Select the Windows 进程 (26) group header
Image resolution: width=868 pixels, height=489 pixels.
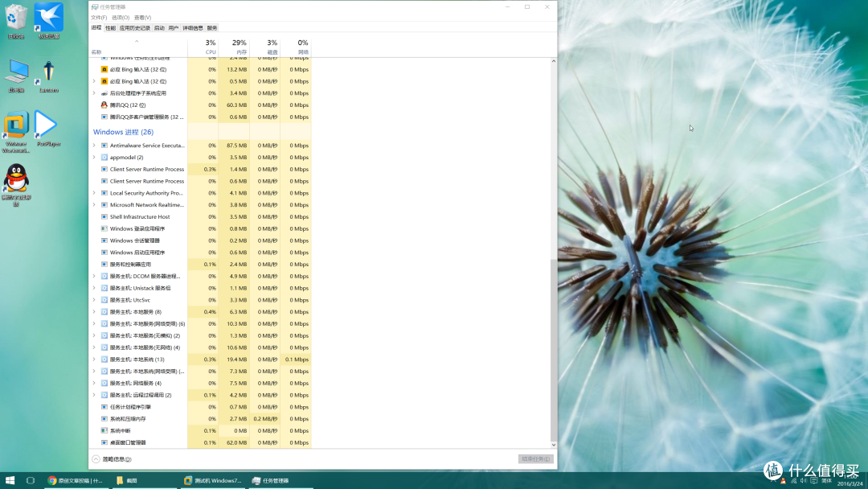(x=124, y=132)
